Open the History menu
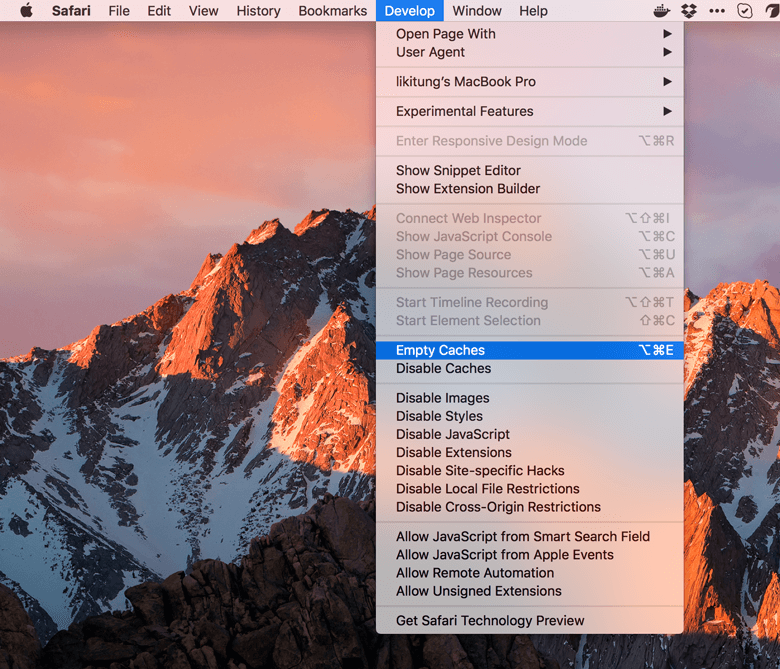Screen dimensions: 780x669 pyautogui.click(x=258, y=10)
